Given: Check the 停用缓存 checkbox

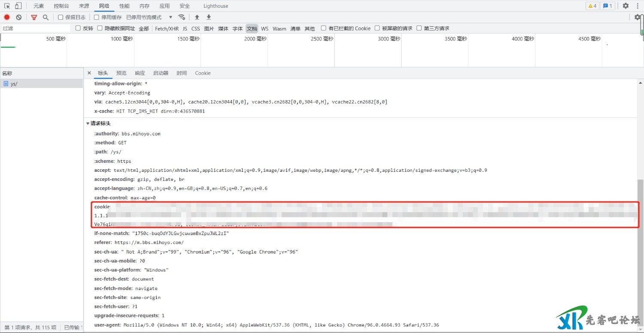Looking at the screenshot, I should coord(97,17).
